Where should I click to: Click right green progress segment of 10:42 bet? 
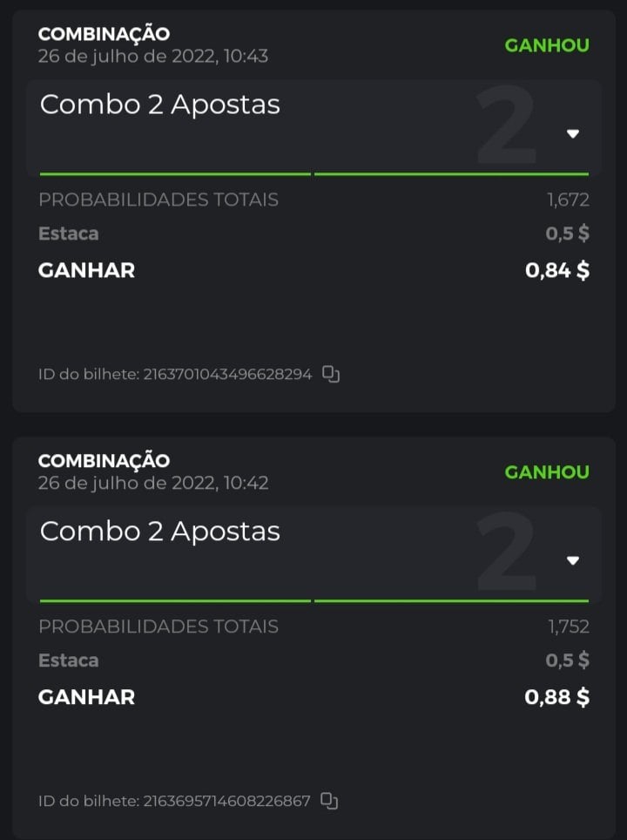(451, 600)
